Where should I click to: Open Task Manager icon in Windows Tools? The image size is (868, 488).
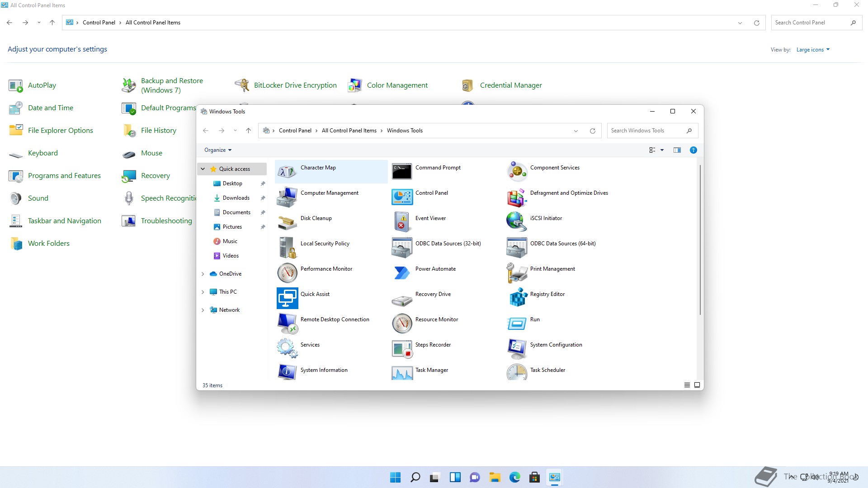tap(402, 372)
